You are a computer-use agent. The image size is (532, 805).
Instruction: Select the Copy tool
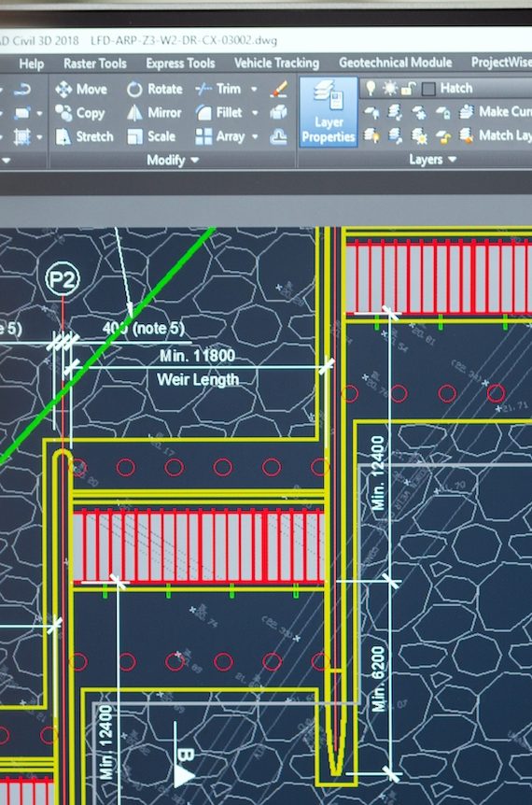79,113
